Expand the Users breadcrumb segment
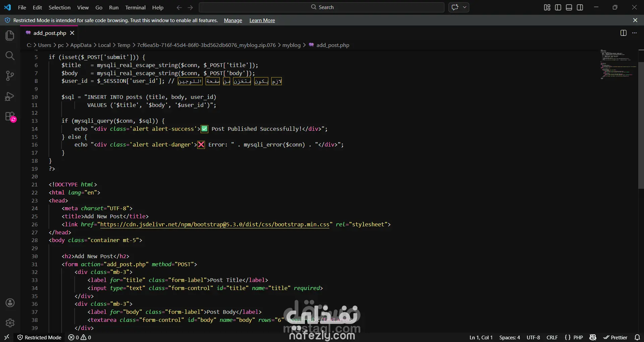 (x=45, y=45)
